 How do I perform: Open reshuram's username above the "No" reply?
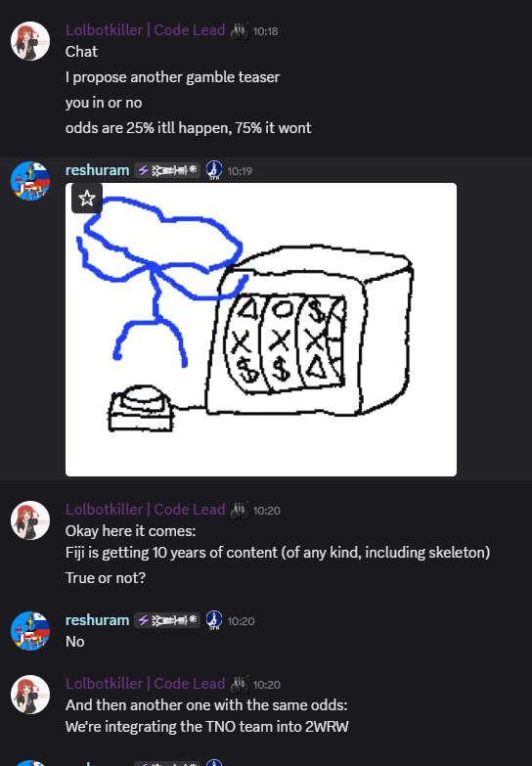tap(97, 620)
